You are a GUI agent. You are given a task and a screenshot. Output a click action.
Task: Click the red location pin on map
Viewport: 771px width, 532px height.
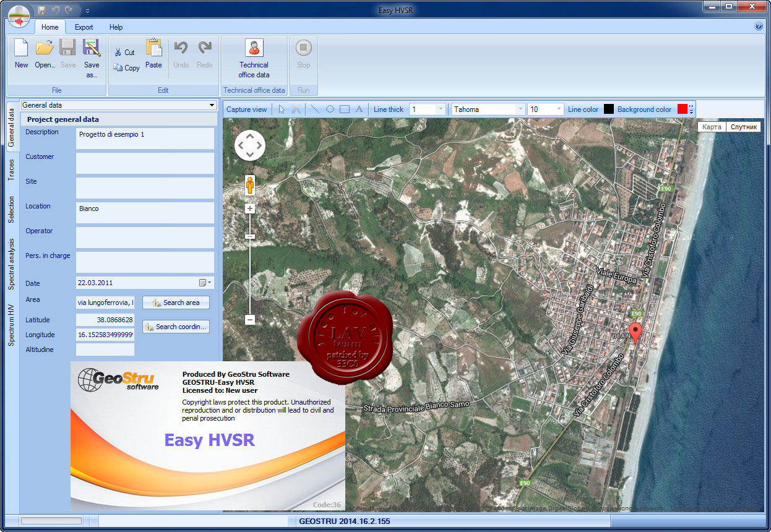[x=635, y=334]
